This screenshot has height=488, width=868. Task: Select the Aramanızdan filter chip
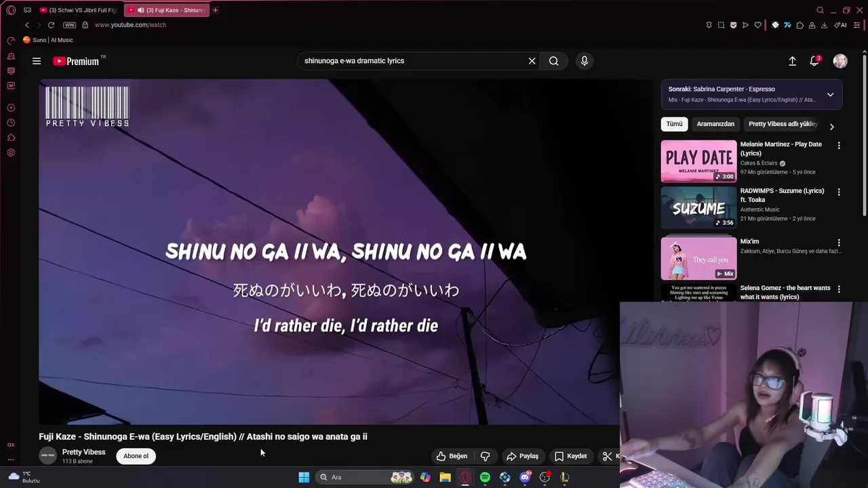click(715, 124)
